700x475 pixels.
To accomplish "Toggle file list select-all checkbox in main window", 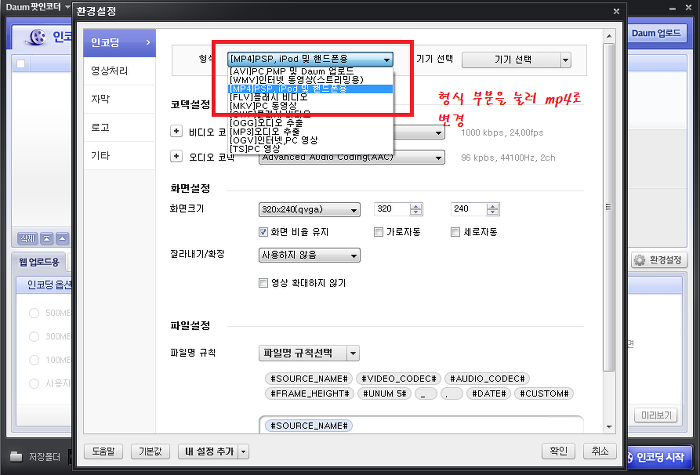I will pos(21,64).
